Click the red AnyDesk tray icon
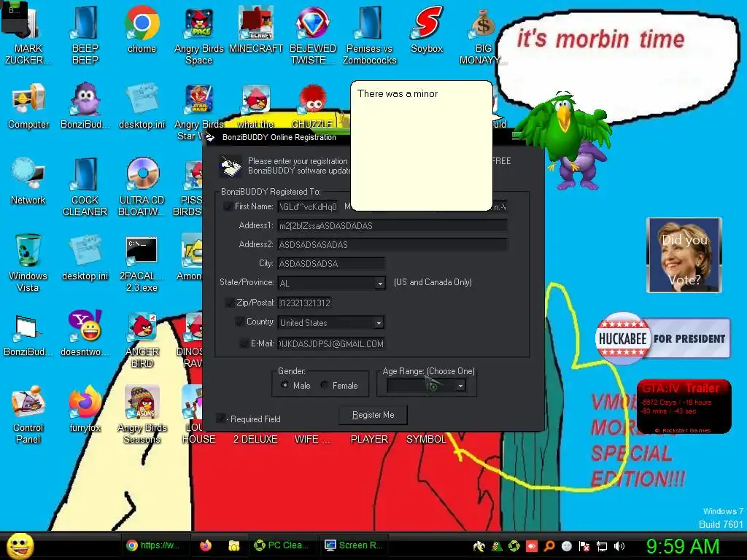The height and width of the screenshot is (560, 747). (x=532, y=545)
